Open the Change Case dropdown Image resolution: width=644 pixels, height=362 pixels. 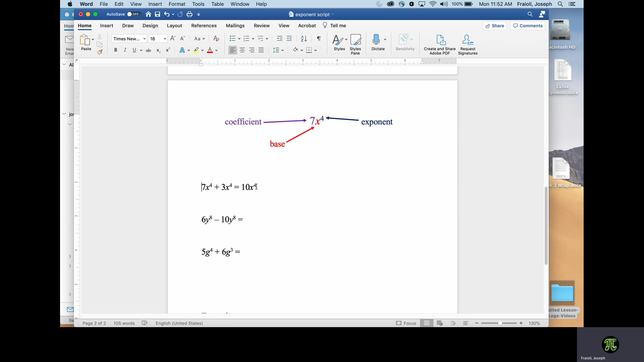(199, 39)
